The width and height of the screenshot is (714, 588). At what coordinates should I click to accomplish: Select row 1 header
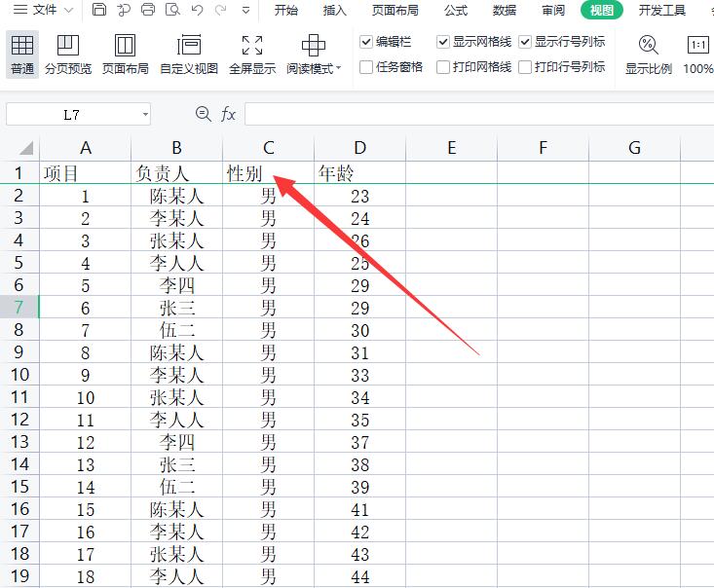(x=19, y=173)
